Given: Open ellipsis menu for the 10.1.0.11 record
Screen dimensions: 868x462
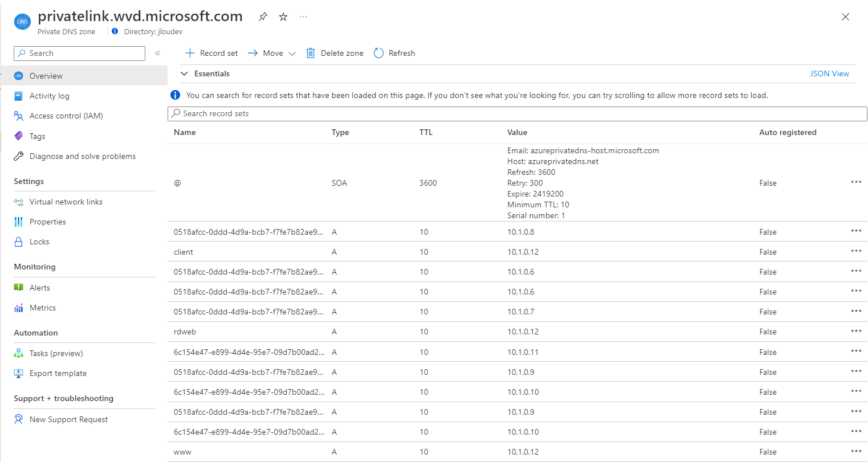Looking at the screenshot, I should (x=856, y=351).
